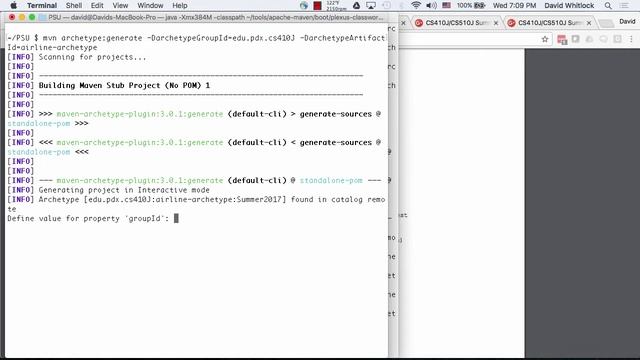Open a new Chrome tab
The height and width of the screenshot is (360, 640).
pos(606,23)
